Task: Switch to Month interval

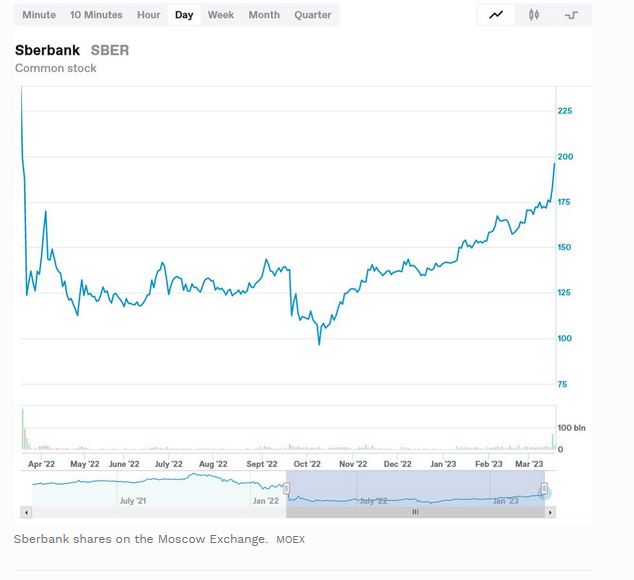Action: pyautogui.click(x=264, y=15)
